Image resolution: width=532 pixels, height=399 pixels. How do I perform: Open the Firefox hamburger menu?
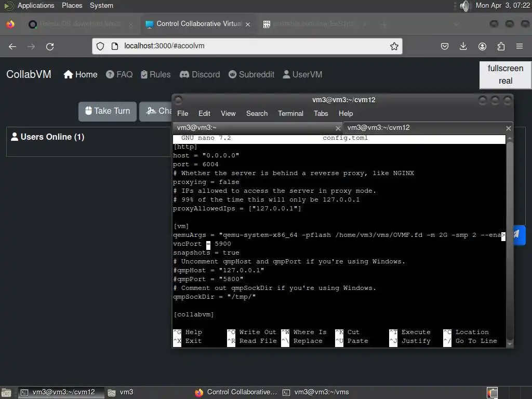click(520, 46)
